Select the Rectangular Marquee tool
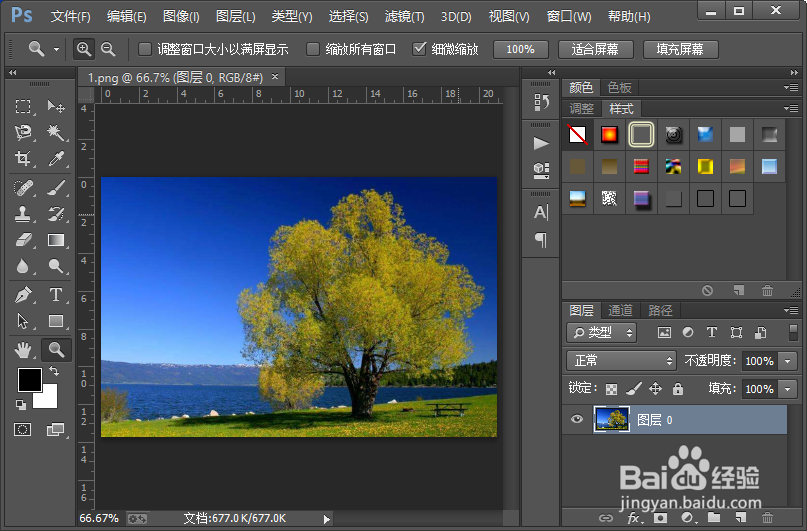The width and height of the screenshot is (807, 531). tap(23, 107)
